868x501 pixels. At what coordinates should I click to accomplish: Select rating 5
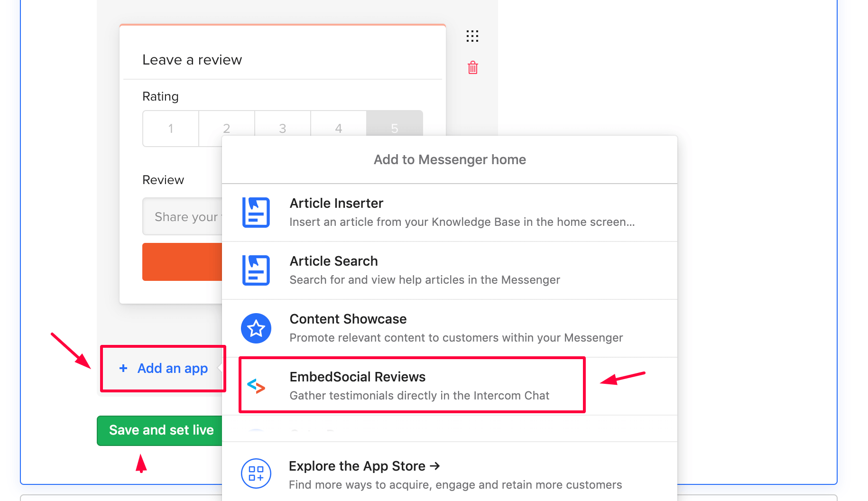pos(395,123)
